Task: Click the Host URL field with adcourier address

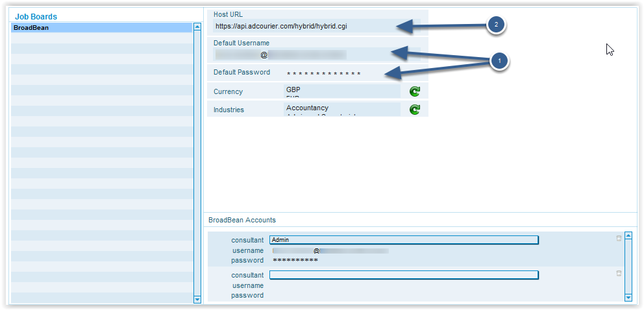Action: (316, 26)
